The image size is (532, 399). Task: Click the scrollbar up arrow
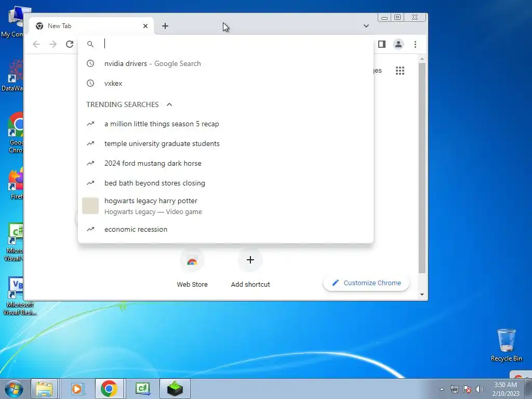pos(422,59)
